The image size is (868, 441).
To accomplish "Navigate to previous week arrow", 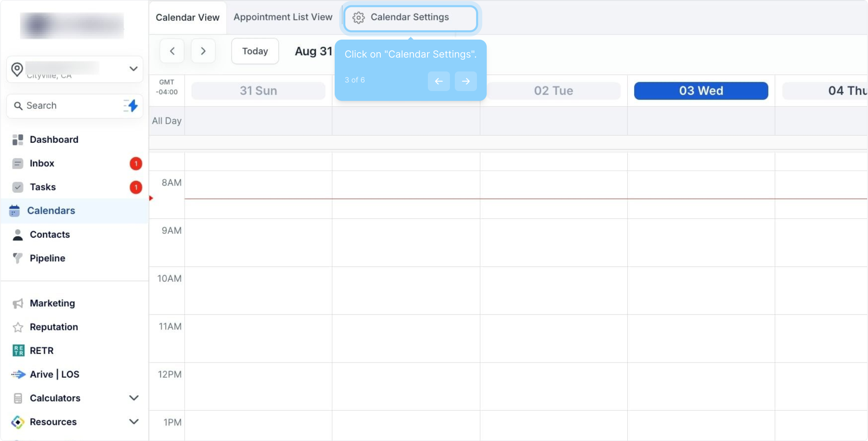I will click(x=172, y=51).
